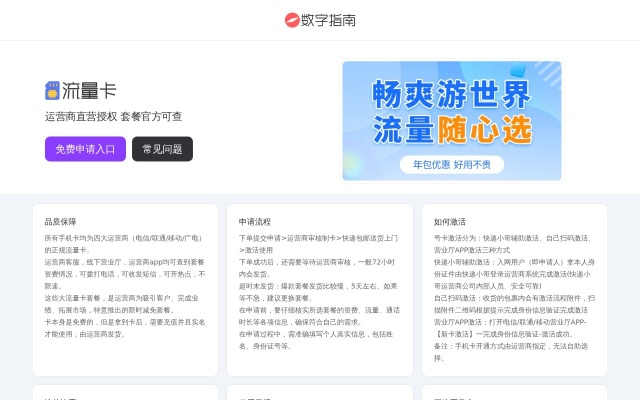Select the 申请流程 card title
Image resolution: width=640 pixels, height=400 pixels.
pos(254,221)
